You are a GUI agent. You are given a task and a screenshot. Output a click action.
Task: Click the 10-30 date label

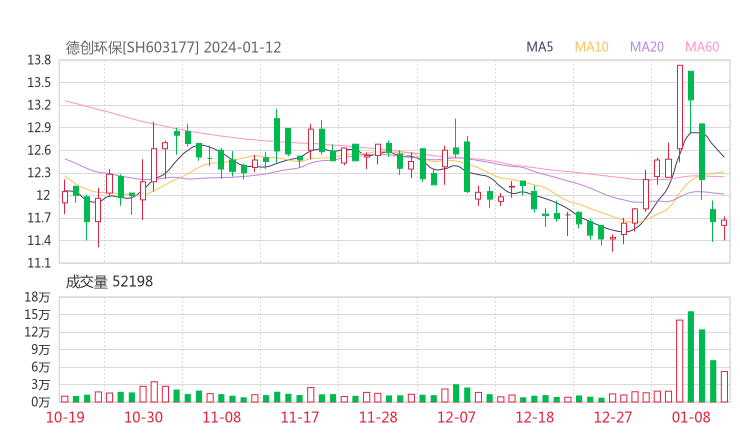[143, 417]
